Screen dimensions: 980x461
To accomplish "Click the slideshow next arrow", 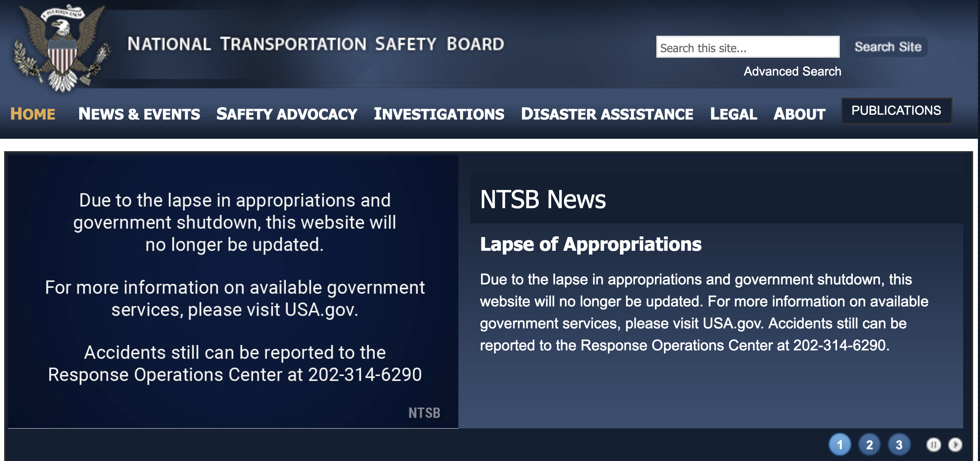I will (x=955, y=445).
